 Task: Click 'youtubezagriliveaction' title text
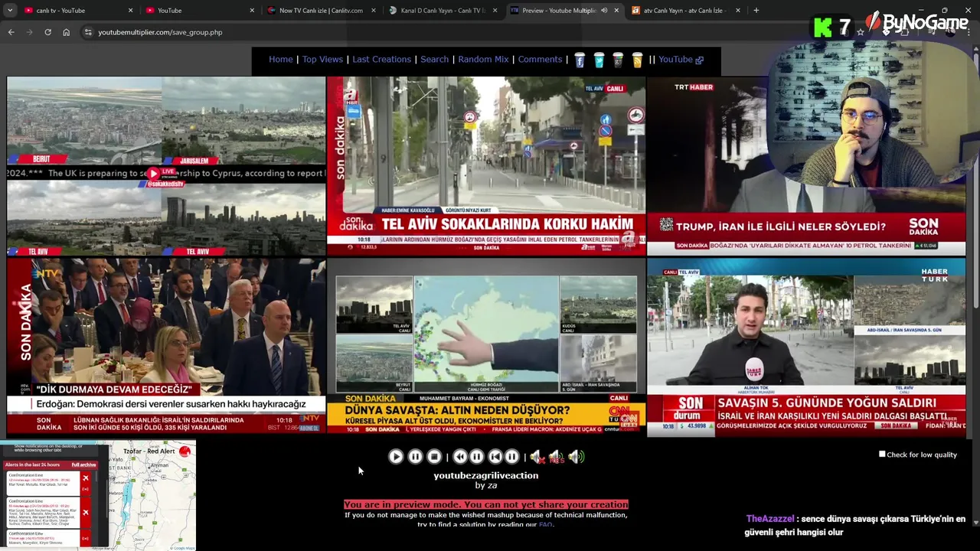(486, 475)
